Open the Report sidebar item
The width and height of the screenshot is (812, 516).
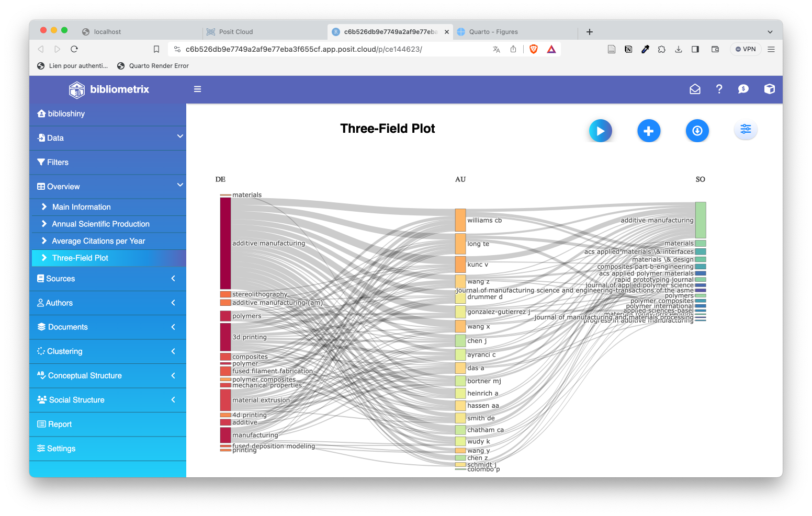[x=60, y=425]
